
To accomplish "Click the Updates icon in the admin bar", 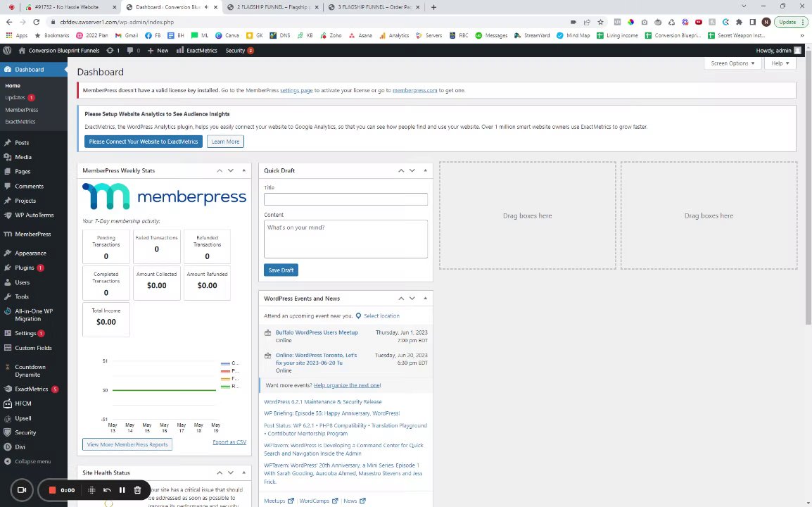I will pos(113,50).
